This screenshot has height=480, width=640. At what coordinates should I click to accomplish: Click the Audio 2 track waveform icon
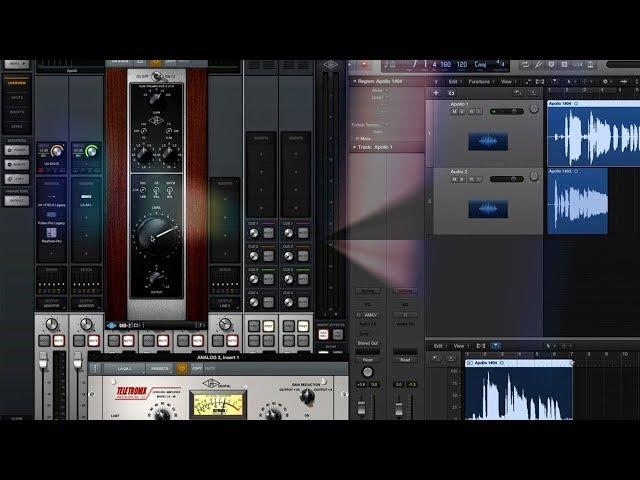pos(488,209)
